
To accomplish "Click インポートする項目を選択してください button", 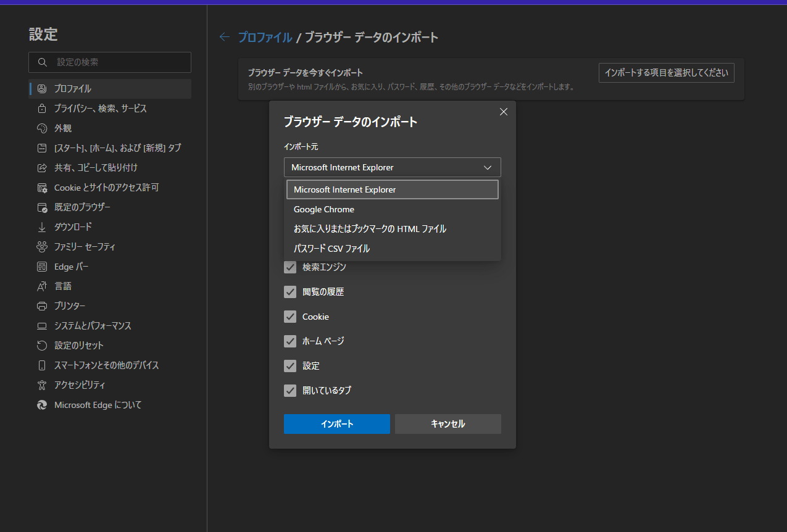I will click(667, 73).
